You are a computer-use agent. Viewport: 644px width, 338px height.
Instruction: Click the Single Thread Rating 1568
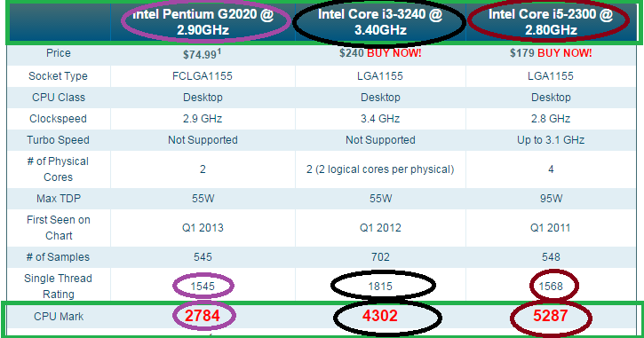pyautogui.click(x=551, y=287)
